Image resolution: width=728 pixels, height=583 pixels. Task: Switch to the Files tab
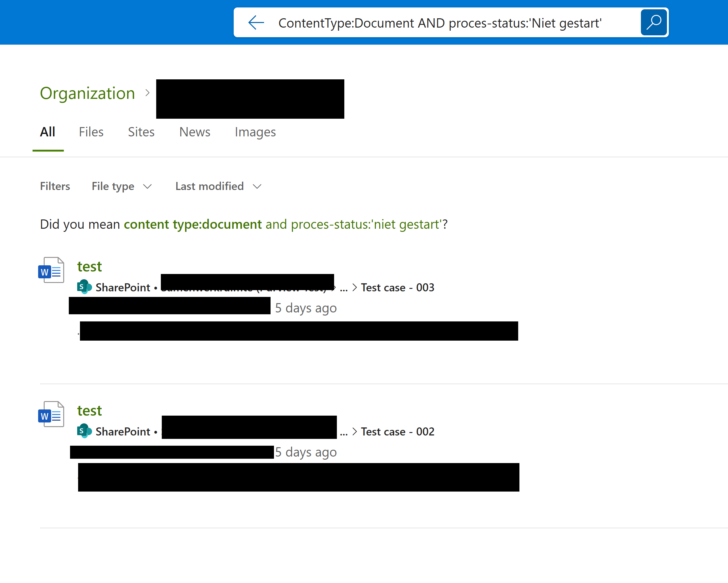(x=91, y=132)
